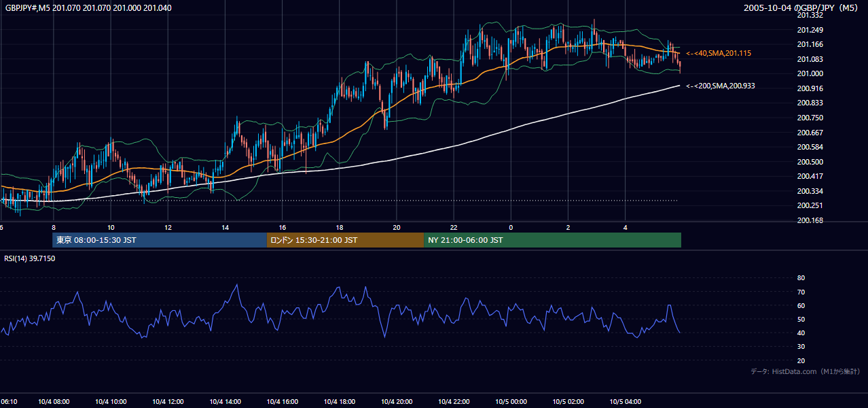868x408 pixels.
Task: Click price axis value 200.916
Action: (810, 88)
